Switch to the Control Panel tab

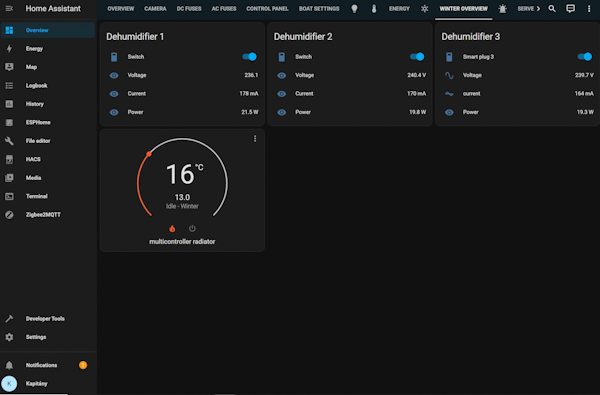(x=267, y=9)
